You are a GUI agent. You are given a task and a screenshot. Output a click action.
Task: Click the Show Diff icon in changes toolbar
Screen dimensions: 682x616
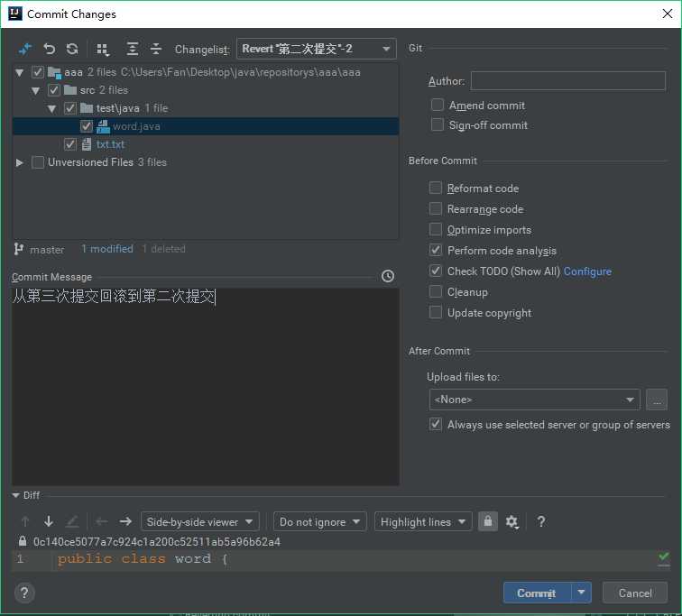pyautogui.click(x=25, y=49)
